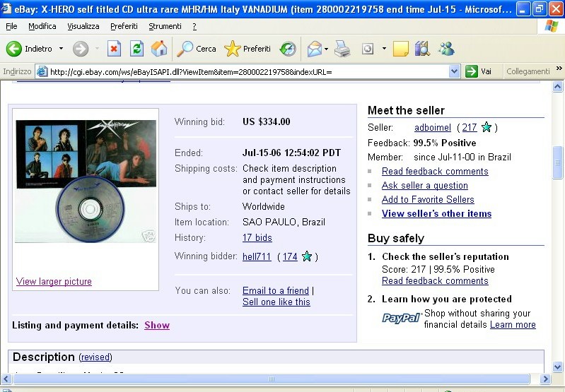Viewport: 565px width, 392px height.
Task: Click PayPal Learn more link
Action: coord(513,325)
